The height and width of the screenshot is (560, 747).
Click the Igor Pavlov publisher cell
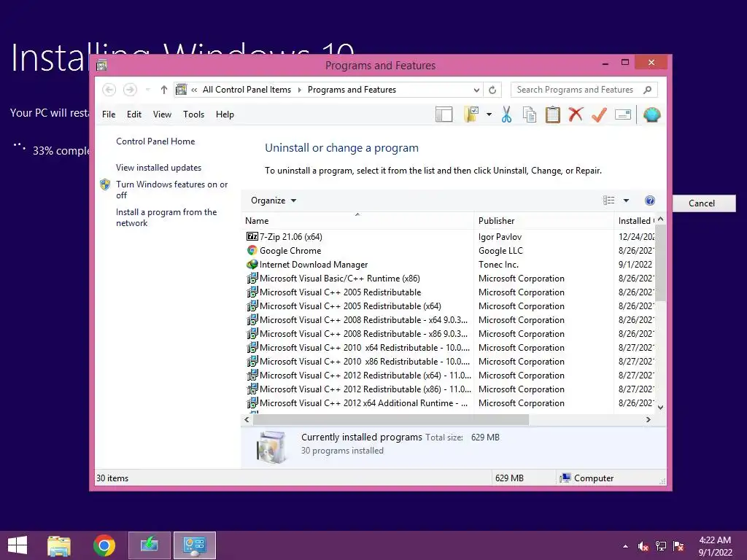[x=500, y=237]
